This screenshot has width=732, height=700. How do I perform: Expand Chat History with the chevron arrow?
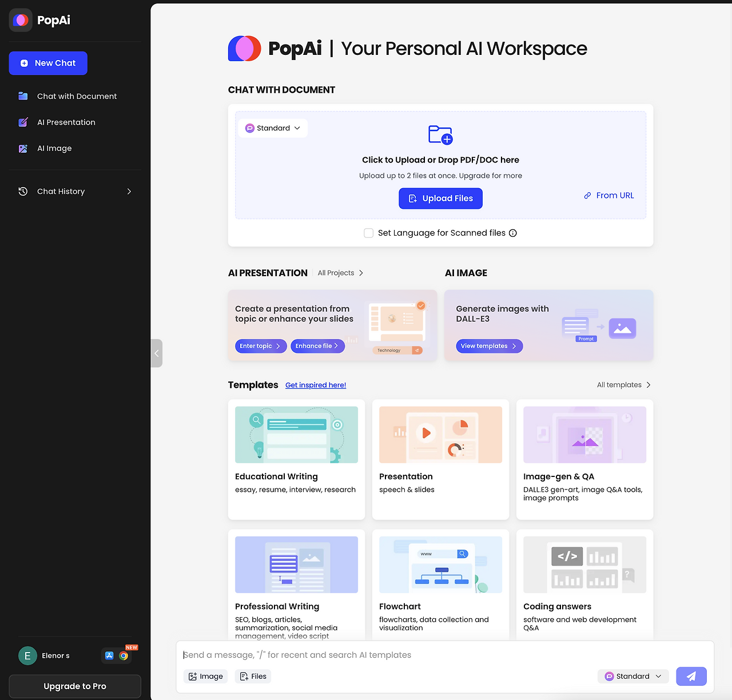[129, 192]
